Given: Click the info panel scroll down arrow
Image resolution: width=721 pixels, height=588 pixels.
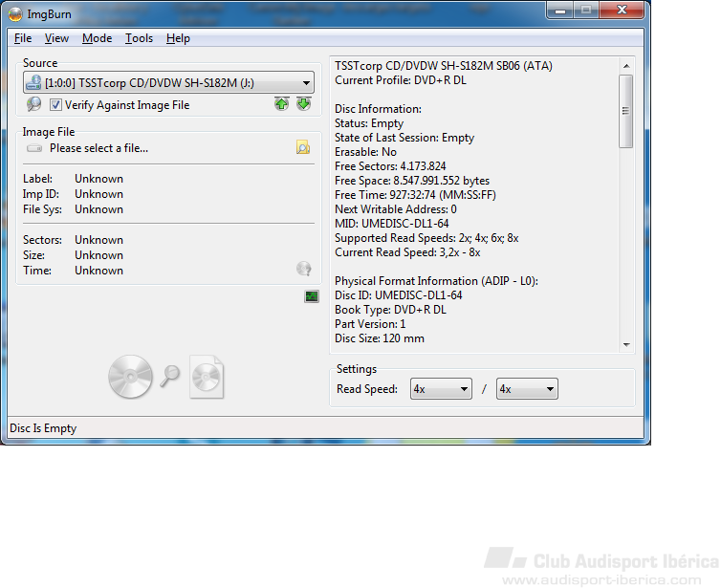Looking at the screenshot, I should [x=626, y=345].
